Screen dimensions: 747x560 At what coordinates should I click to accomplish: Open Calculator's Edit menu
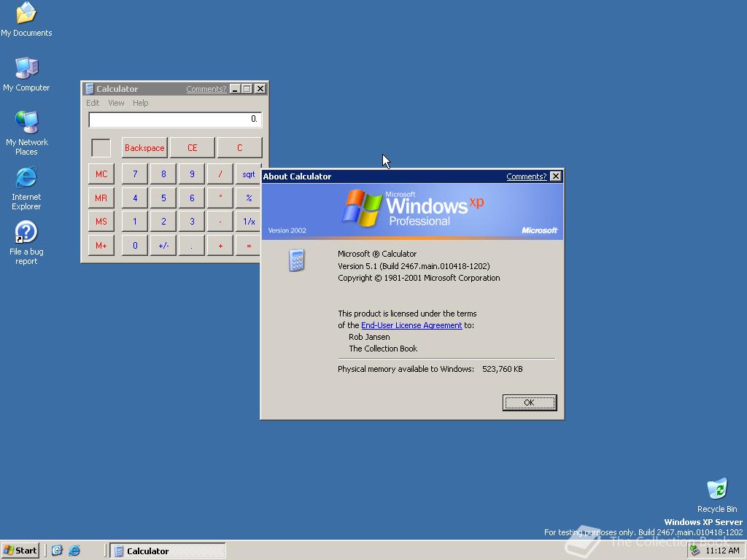[x=93, y=103]
